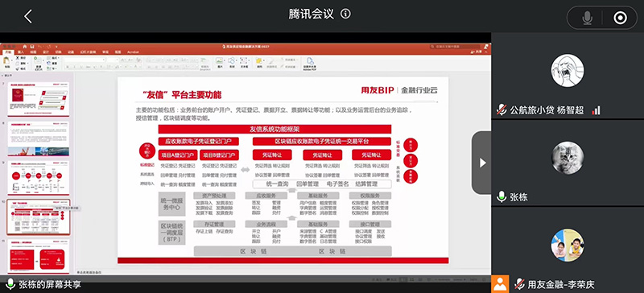Tap the green mic icon next to 张栋

(x=501, y=197)
